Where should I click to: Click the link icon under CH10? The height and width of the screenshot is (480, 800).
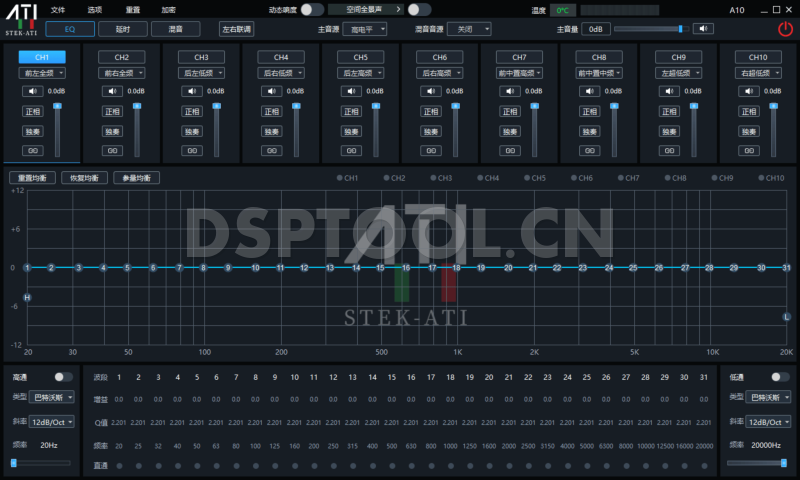[x=748, y=150]
